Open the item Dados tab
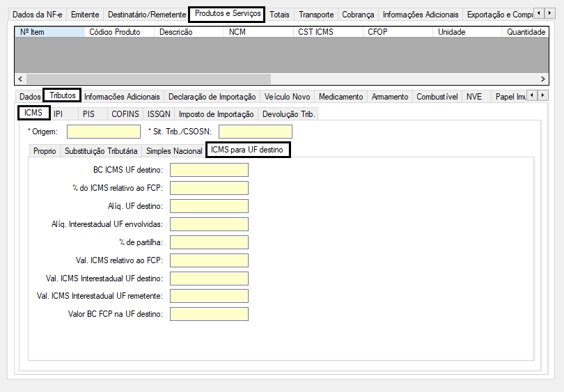The width and height of the screenshot is (564, 392). [30, 97]
